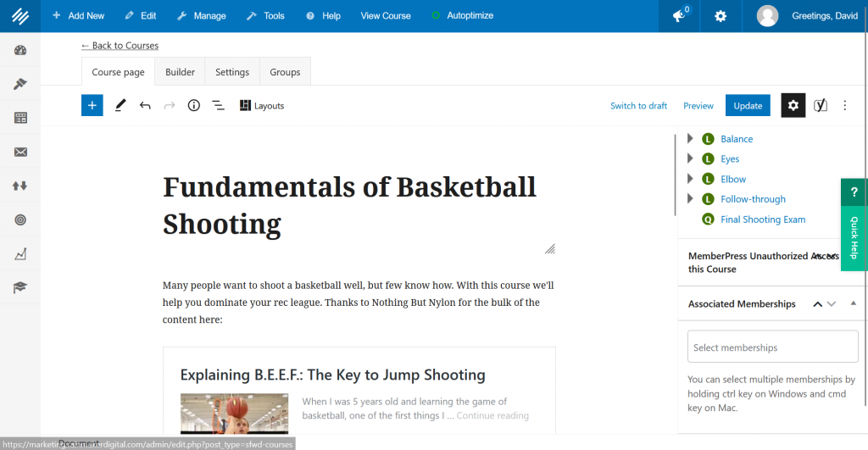The image size is (868, 450).
Task: Open the three-dot options menu
Action: point(844,106)
